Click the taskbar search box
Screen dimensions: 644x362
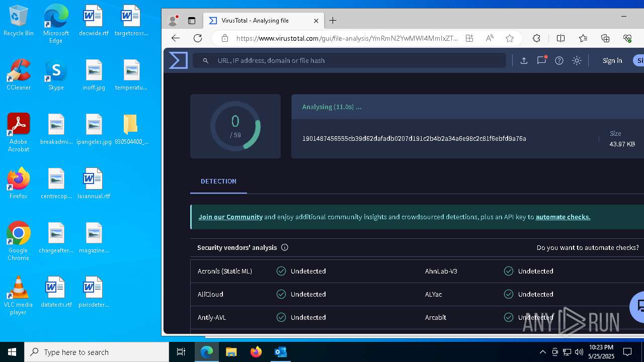point(97,352)
